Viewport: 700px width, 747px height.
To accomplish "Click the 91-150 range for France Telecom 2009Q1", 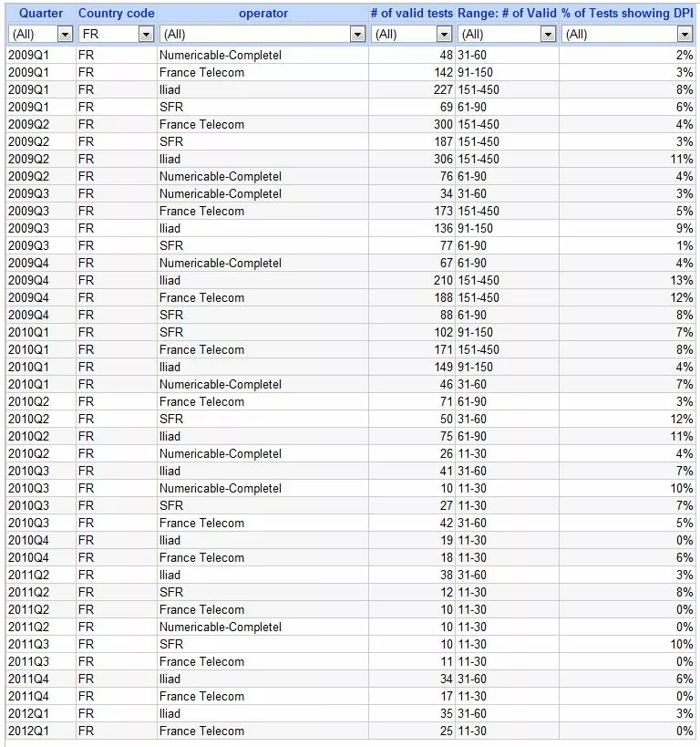I will pos(475,72).
